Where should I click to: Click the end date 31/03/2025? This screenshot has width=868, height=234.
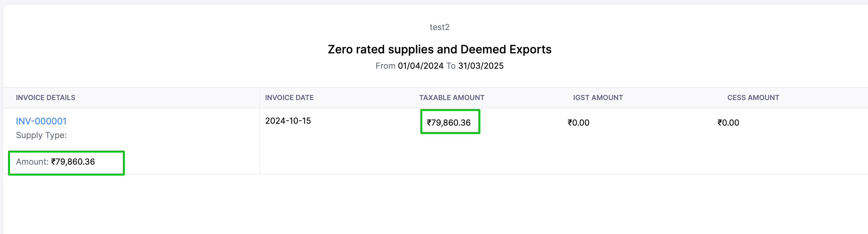pyautogui.click(x=481, y=66)
